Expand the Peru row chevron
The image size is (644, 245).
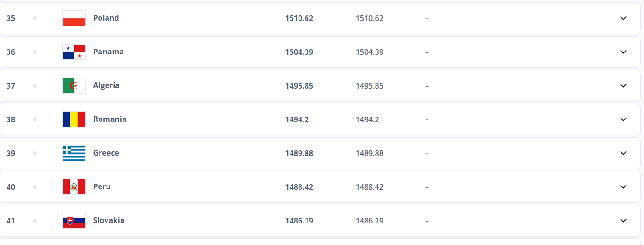[623, 187]
